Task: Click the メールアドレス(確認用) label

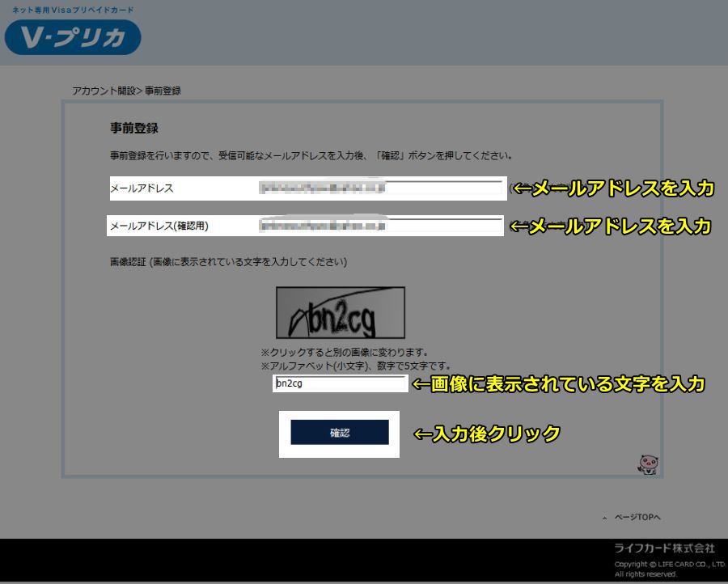Action: pyautogui.click(x=159, y=226)
